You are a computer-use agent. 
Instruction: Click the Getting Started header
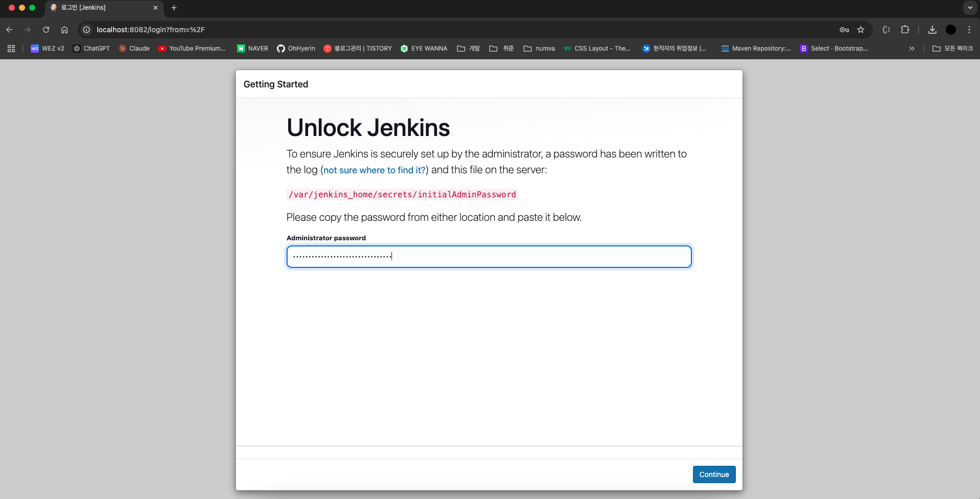click(276, 84)
